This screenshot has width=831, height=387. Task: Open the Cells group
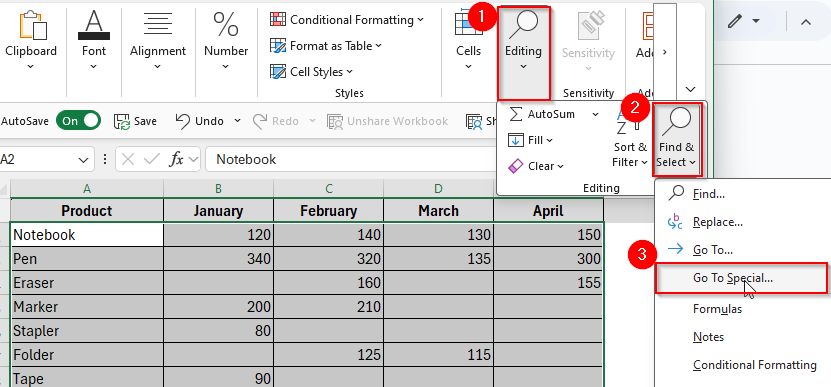[x=468, y=41]
